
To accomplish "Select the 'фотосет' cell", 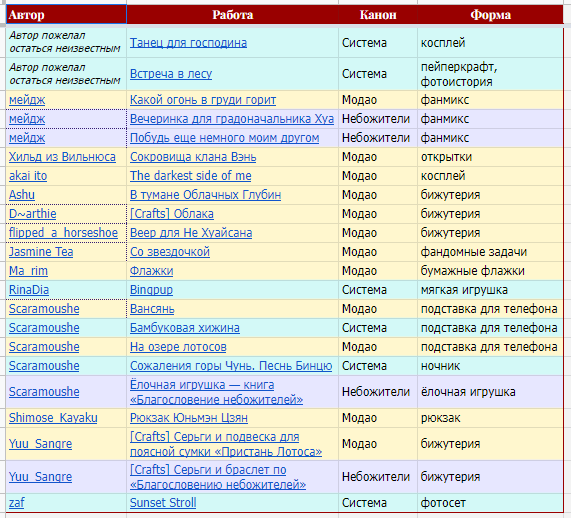I will [x=490, y=503].
